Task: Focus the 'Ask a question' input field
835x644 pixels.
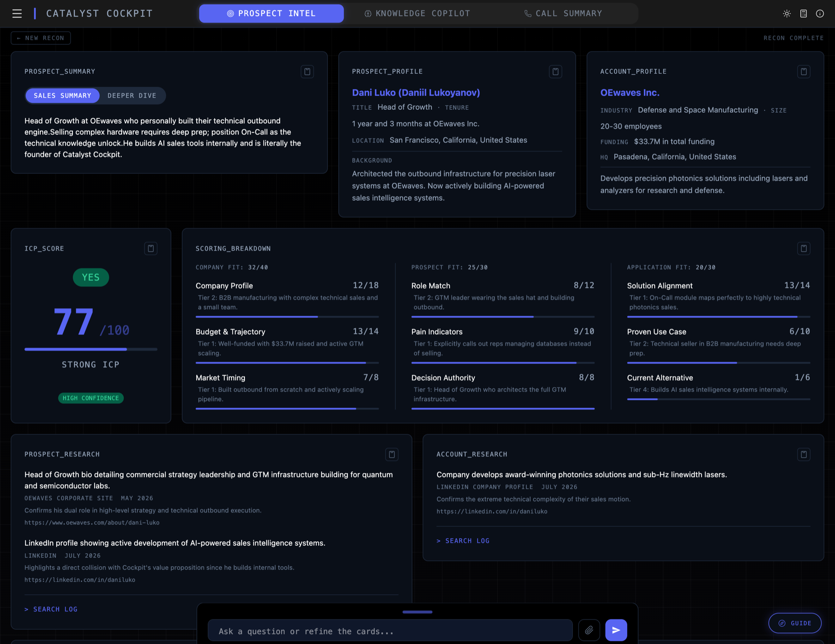Action: (390, 631)
